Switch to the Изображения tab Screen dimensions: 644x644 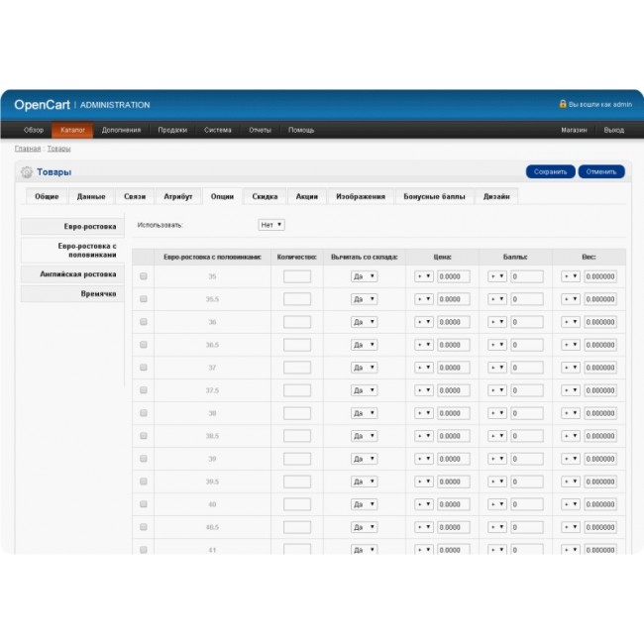click(x=360, y=196)
